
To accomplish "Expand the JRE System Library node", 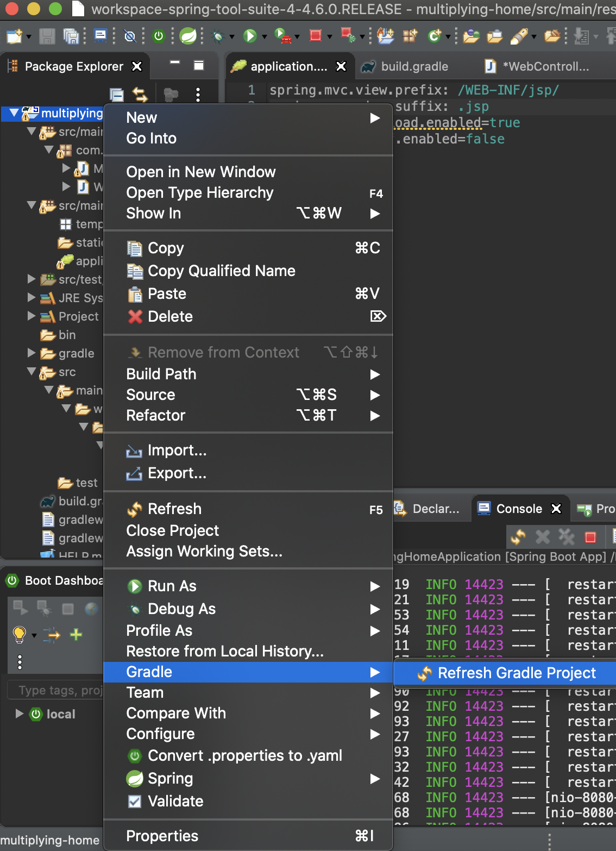I will click(32, 297).
